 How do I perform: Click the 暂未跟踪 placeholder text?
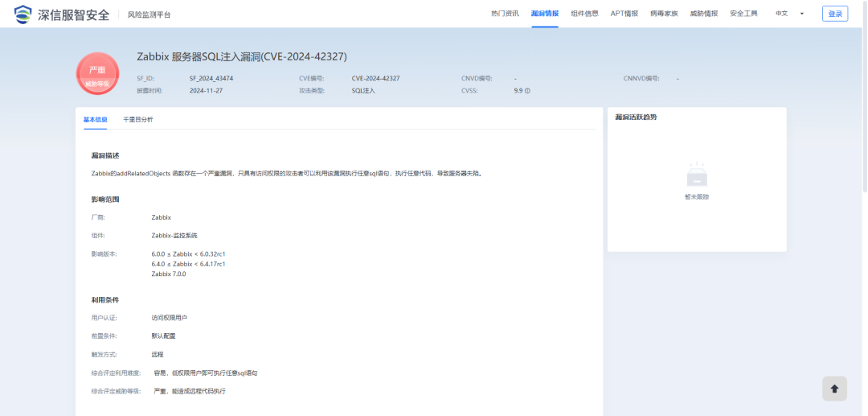tap(697, 197)
